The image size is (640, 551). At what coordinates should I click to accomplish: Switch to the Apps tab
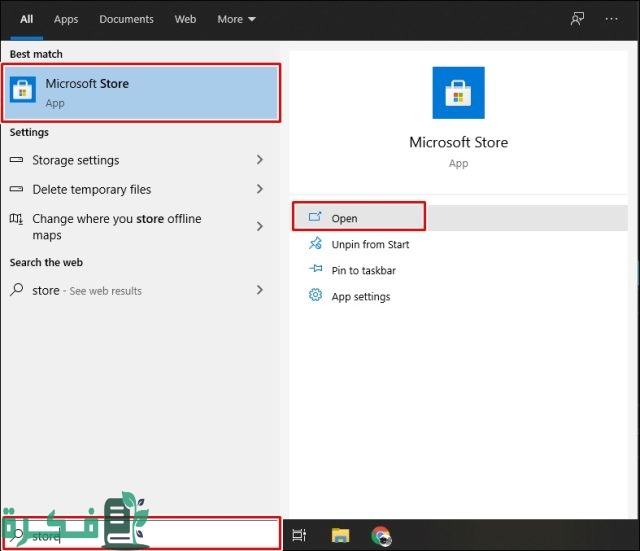click(66, 19)
